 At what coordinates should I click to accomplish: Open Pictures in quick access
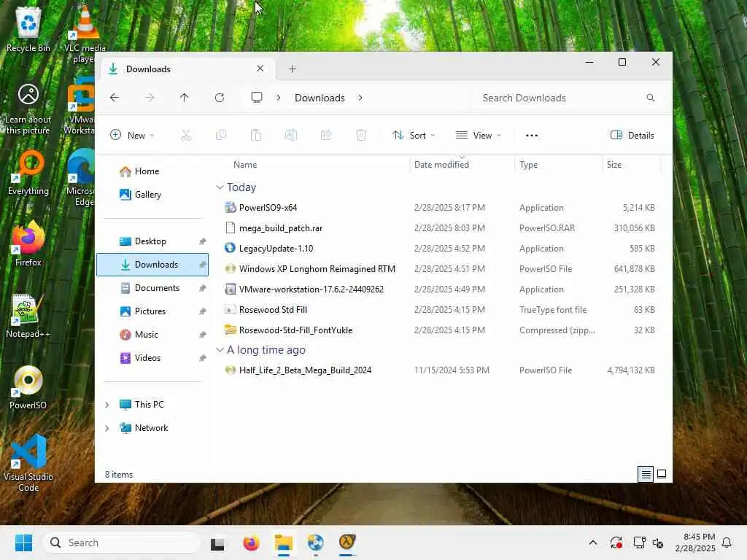pyautogui.click(x=152, y=311)
